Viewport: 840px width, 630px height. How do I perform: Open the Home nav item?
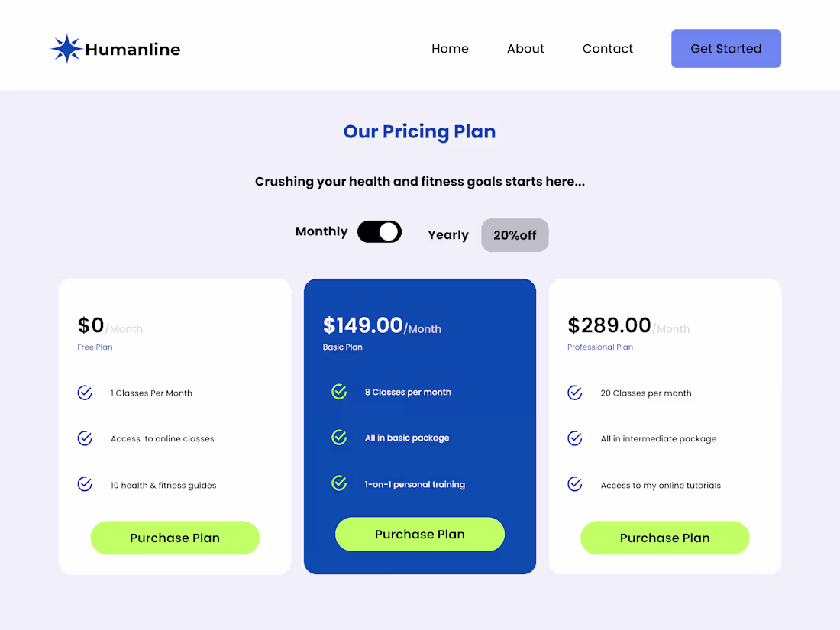click(x=450, y=49)
